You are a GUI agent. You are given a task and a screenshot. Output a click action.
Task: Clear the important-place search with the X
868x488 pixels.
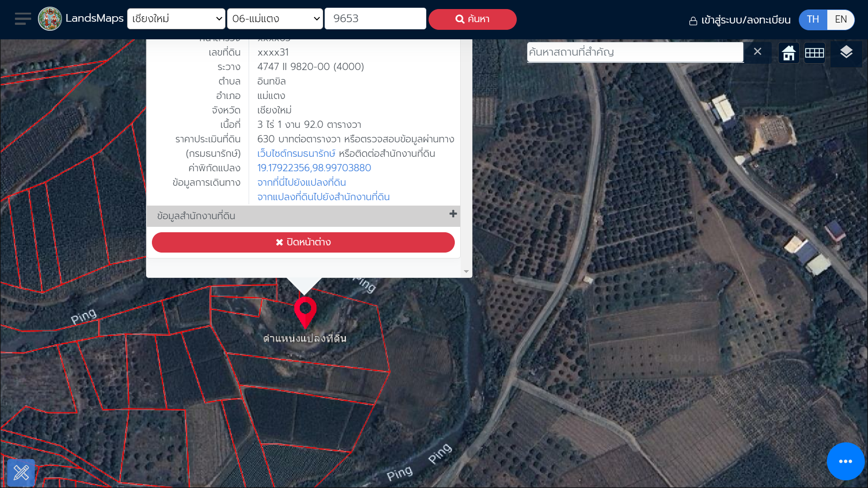[757, 52]
